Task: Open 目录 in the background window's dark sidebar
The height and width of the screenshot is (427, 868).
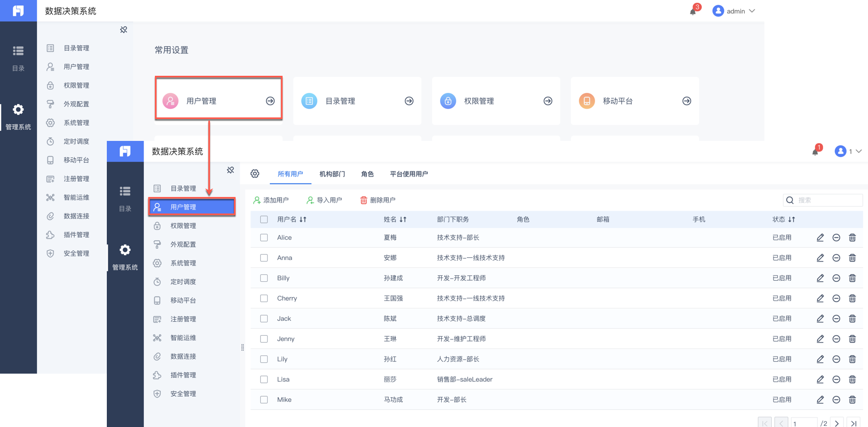Action: point(18,58)
